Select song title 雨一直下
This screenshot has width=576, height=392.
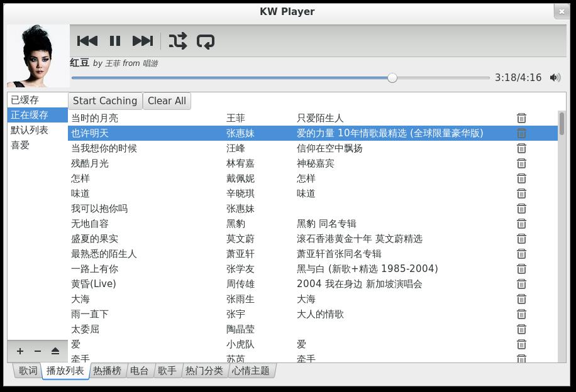pos(90,314)
